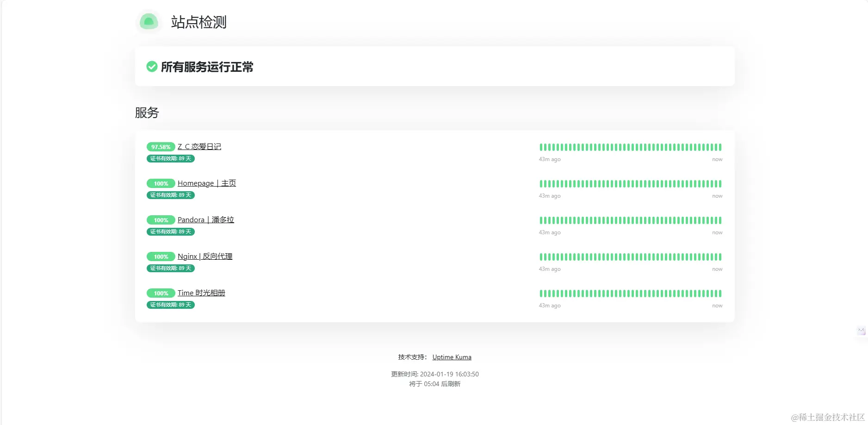Open the Pandora | 潘多拉 link
Viewport: 868px width, 425px height.
(206, 220)
